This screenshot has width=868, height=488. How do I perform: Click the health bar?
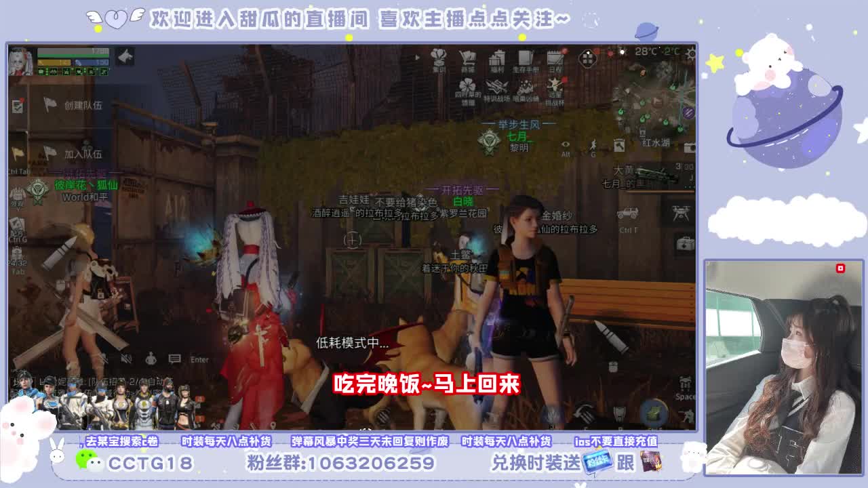[73, 52]
